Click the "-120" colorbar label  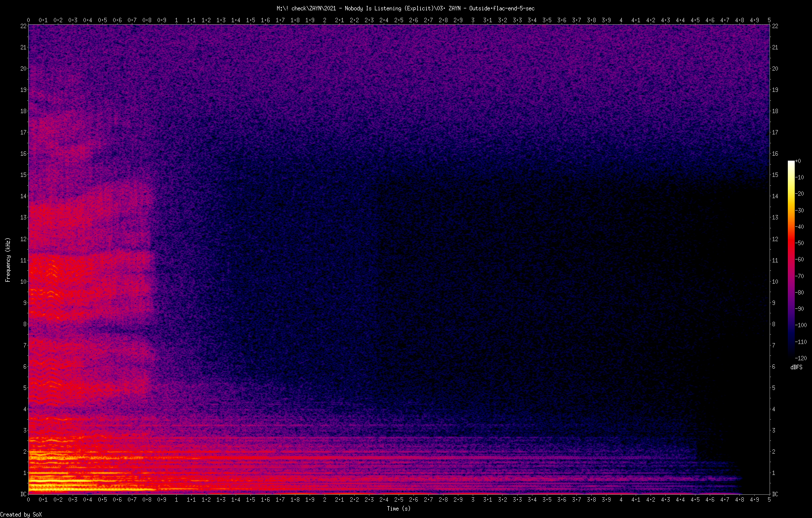801,358
